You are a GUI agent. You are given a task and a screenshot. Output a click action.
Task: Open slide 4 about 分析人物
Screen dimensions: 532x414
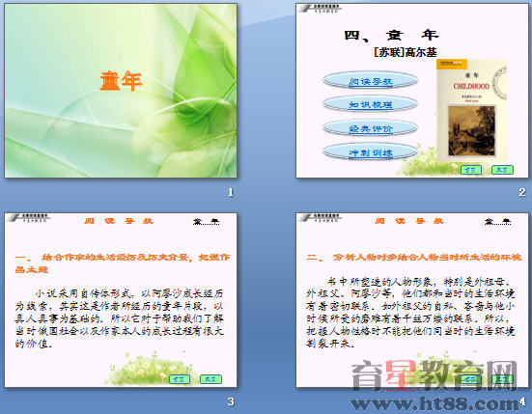412,300
